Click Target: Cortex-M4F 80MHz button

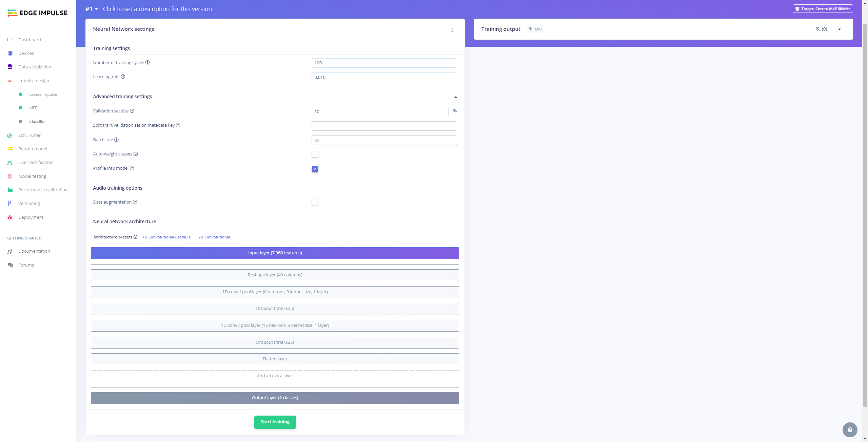pos(823,9)
